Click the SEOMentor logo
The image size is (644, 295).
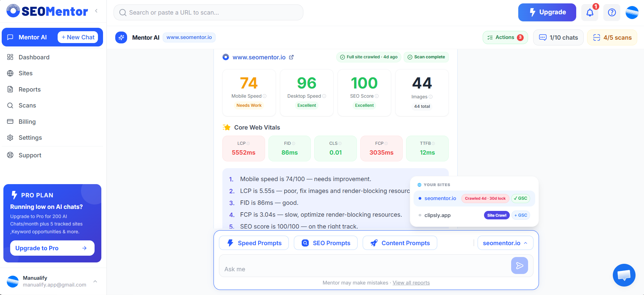(47, 11)
